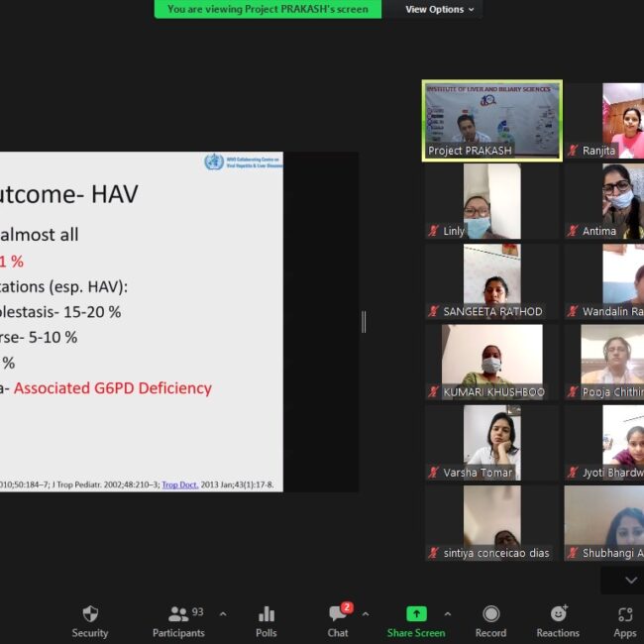This screenshot has width=644, height=644.
Task: Select Varsha Tomar's video tile
Action: coord(492,443)
